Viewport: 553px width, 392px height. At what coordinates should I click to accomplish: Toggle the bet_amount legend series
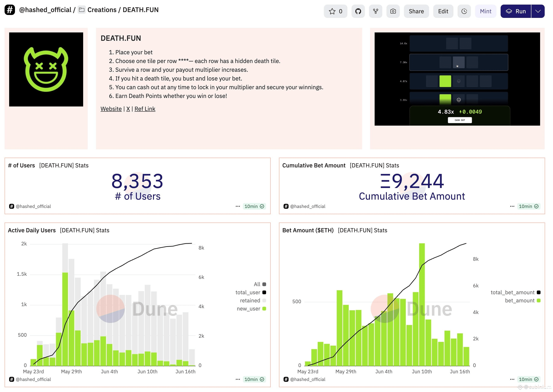click(x=522, y=300)
